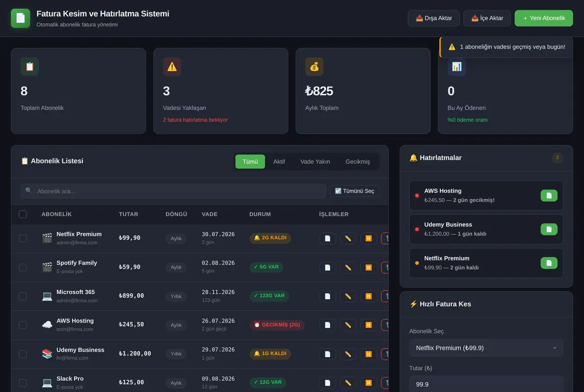This screenshot has height=392, width=584.
Task: Check the Spotify Family row checkbox
Action: (x=23, y=267)
